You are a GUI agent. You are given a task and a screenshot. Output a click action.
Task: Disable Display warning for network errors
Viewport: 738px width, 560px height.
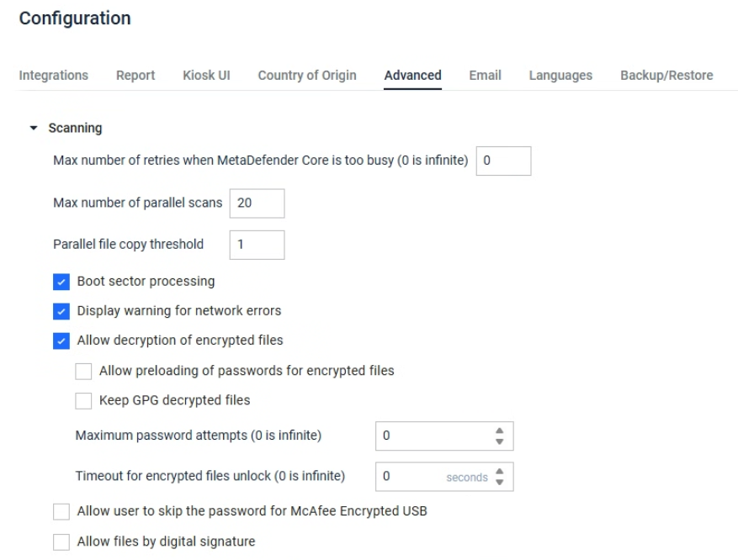point(61,311)
